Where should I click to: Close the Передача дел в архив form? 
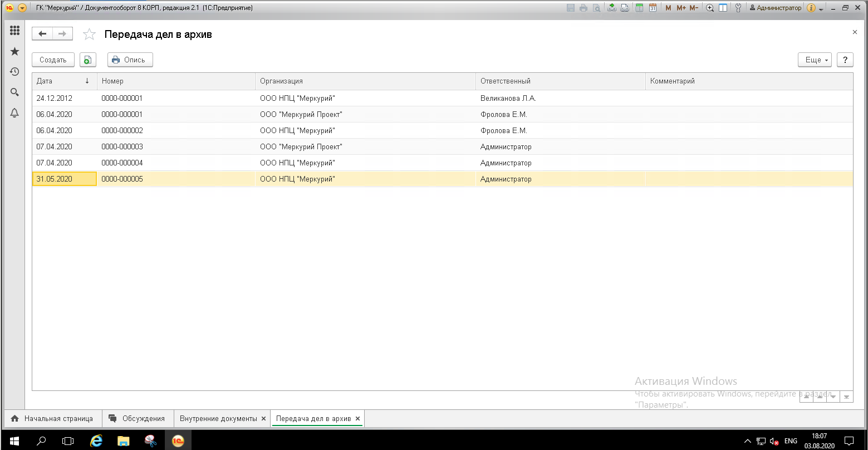click(x=855, y=32)
